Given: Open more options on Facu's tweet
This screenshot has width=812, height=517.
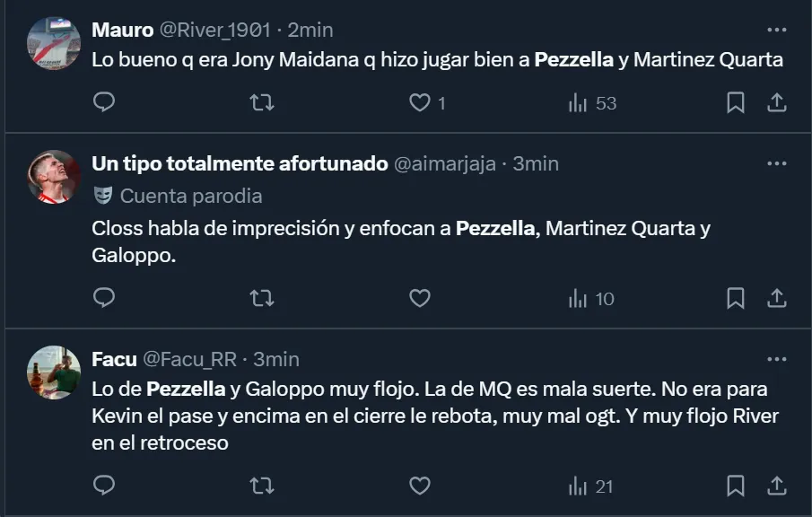Looking at the screenshot, I should pos(776,359).
